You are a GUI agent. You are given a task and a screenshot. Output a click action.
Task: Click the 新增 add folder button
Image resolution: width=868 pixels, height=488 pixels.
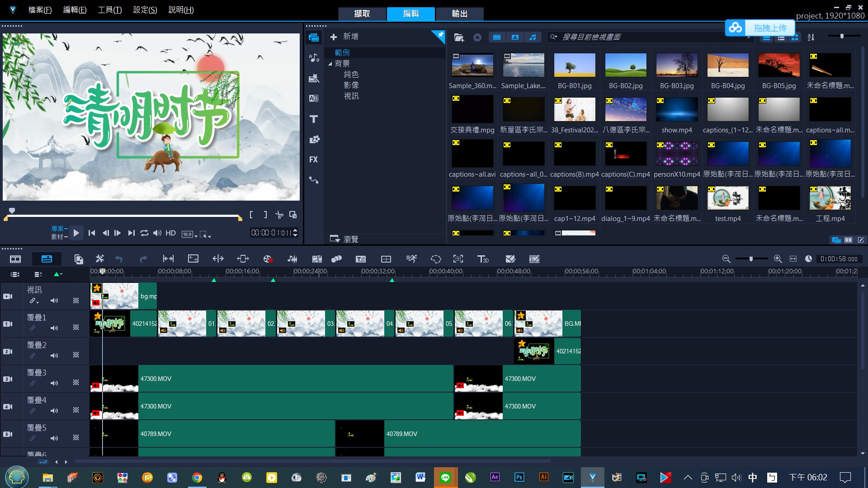pos(344,37)
